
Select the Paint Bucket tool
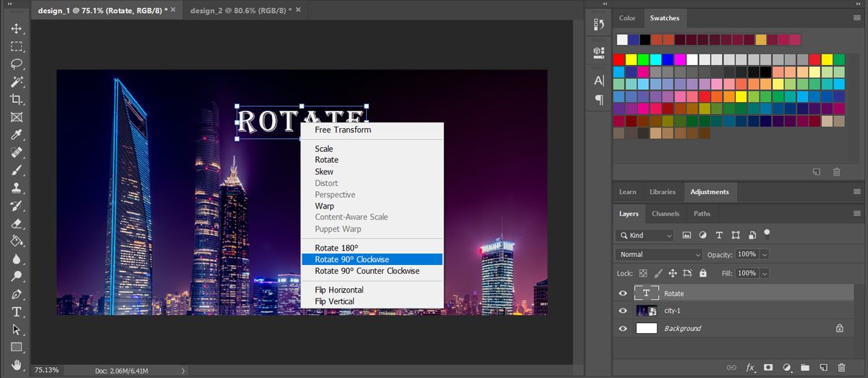[x=16, y=240]
